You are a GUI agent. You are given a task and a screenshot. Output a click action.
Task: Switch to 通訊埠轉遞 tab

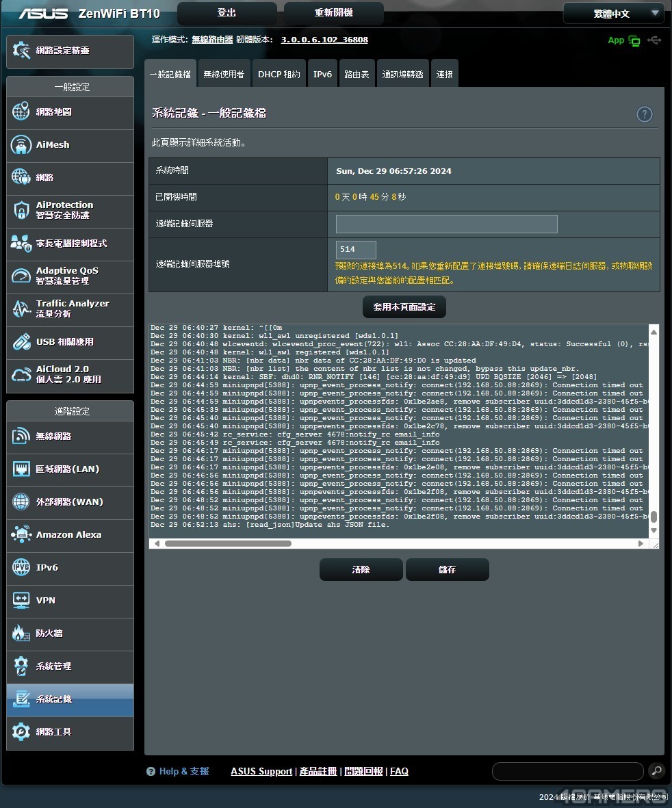(403, 74)
